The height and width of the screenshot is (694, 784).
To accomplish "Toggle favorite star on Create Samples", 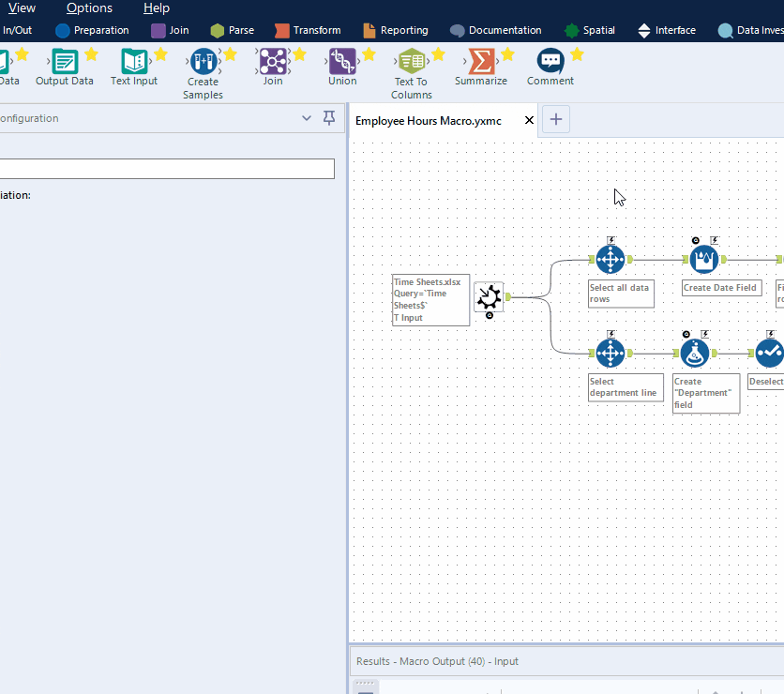I will (230, 54).
